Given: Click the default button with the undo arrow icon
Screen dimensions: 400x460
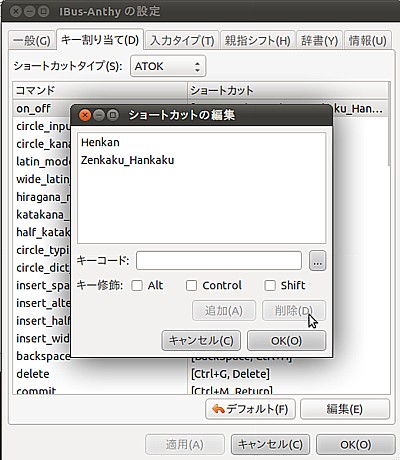Looking at the screenshot, I should pyautogui.click(x=250, y=409).
